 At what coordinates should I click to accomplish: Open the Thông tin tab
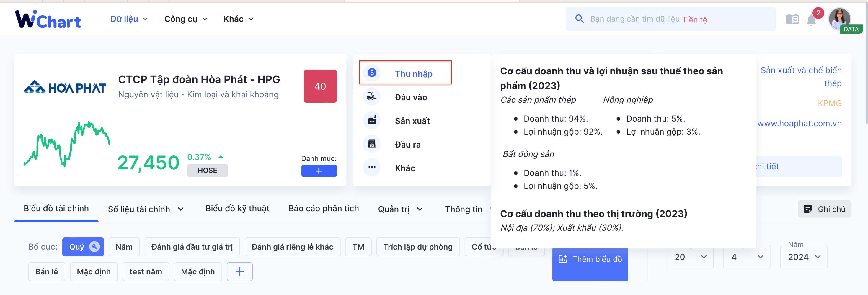pos(463,209)
